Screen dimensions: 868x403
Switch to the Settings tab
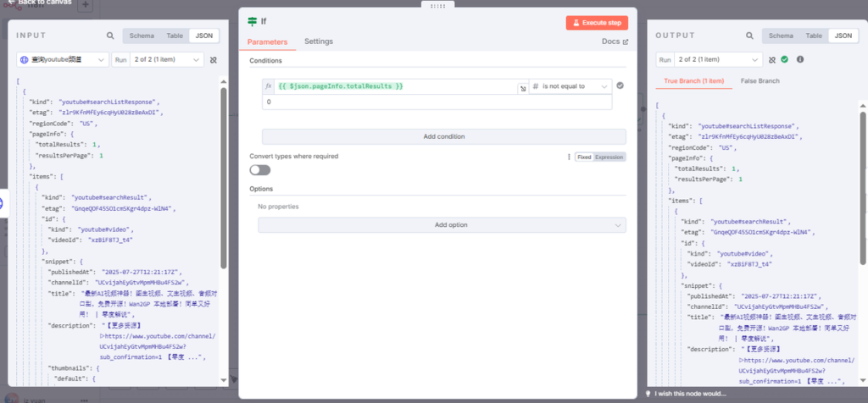[x=319, y=41]
